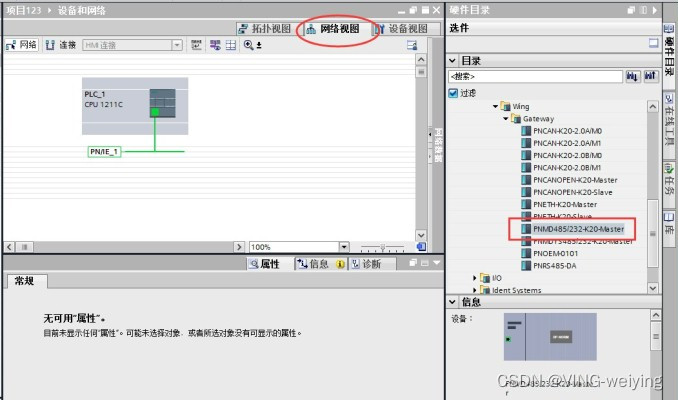Click the purple network overview icon

click(x=215, y=45)
